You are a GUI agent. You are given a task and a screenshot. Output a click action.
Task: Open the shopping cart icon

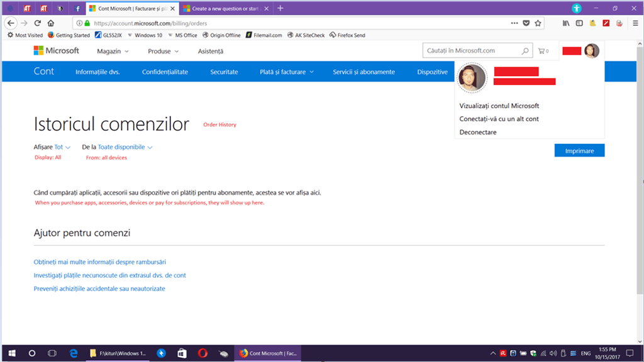[543, 51]
